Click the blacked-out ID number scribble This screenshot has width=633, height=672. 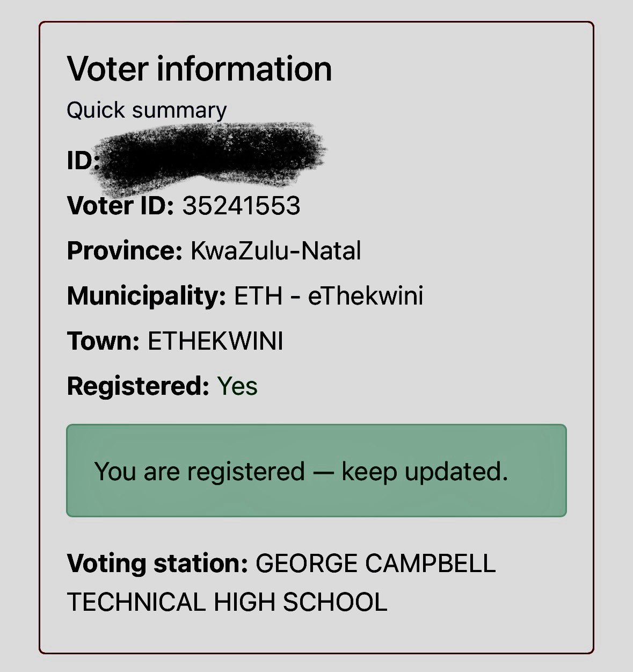click(x=212, y=156)
